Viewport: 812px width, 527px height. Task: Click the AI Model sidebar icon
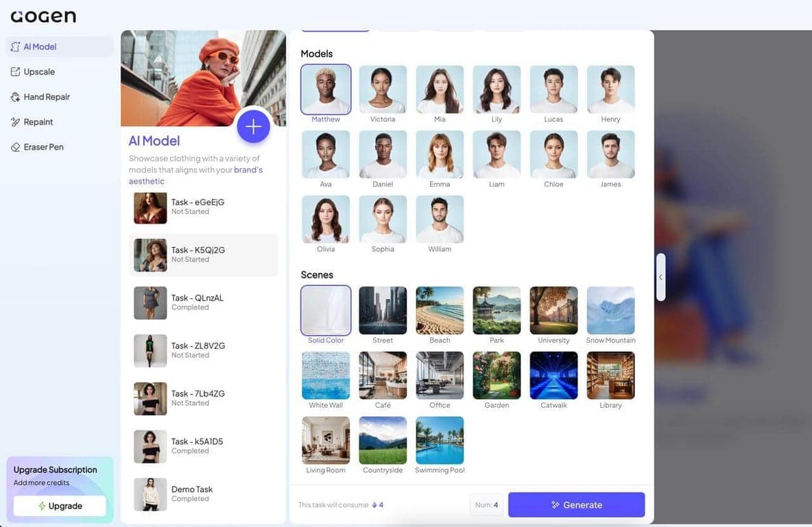pyautogui.click(x=15, y=47)
